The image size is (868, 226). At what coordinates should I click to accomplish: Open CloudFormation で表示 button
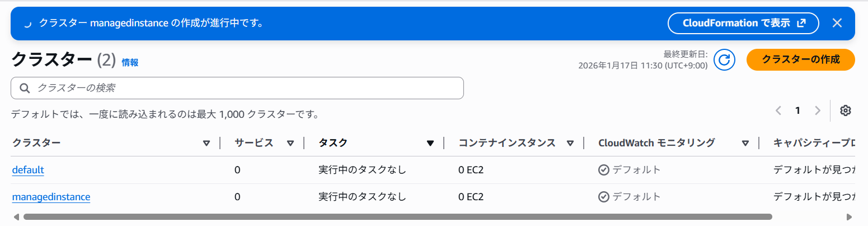coord(743,23)
